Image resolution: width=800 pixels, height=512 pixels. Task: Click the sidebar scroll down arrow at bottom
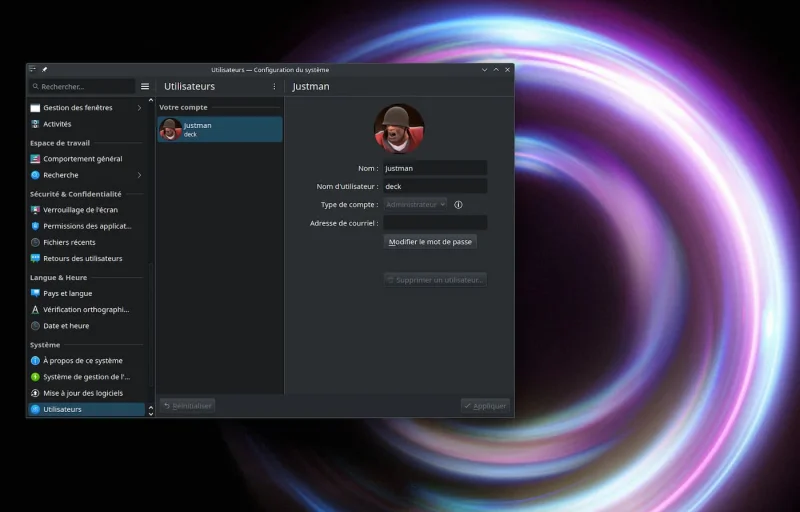tap(151, 414)
